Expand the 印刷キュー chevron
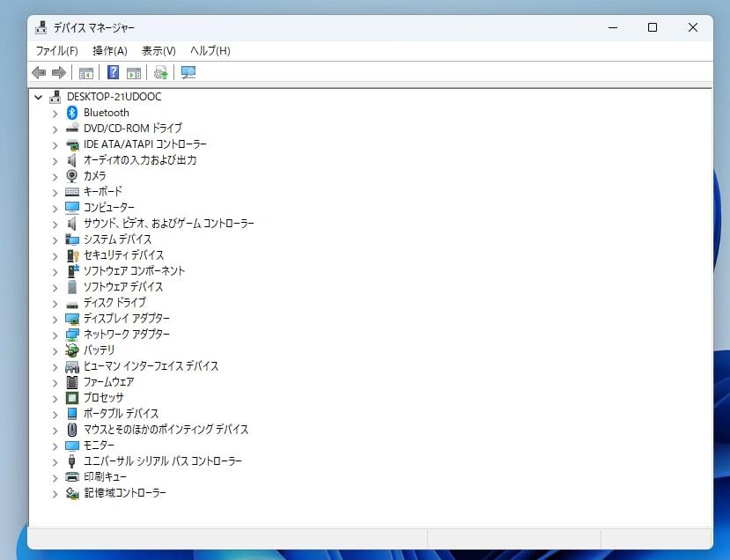Image resolution: width=730 pixels, height=560 pixels. pyautogui.click(x=55, y=477)
